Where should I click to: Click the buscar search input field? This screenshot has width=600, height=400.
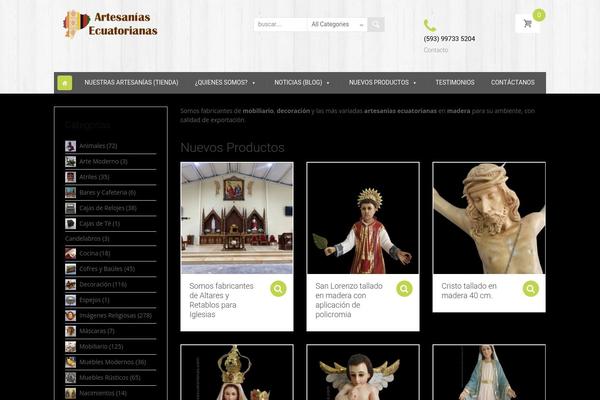pos(281,24)
